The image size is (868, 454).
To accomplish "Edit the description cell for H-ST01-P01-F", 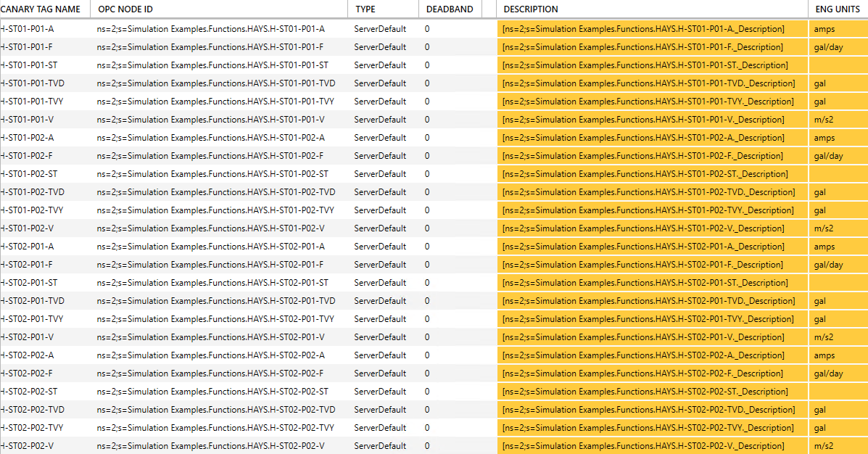I will tap(642, 47).
